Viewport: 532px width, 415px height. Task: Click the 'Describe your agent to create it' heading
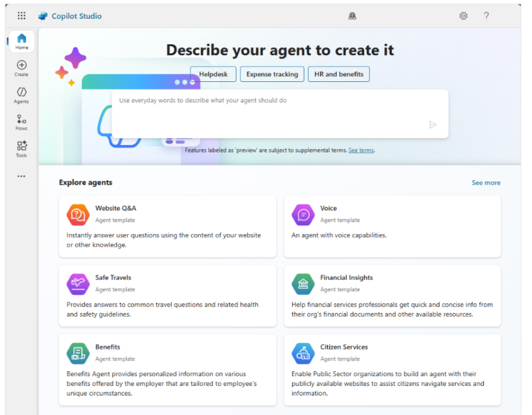pos(280,50)
